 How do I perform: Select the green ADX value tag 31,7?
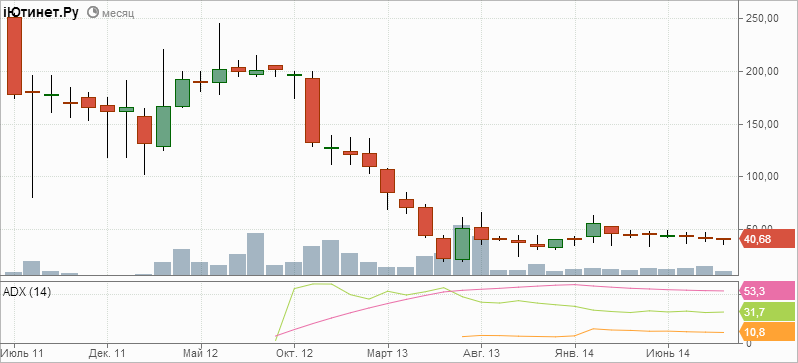point(767,311)
